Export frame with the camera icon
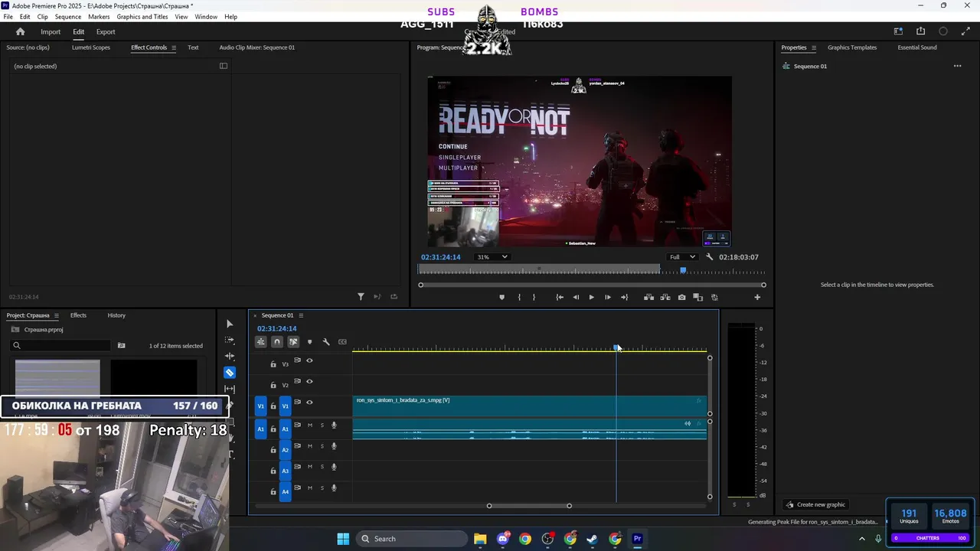Viewport: 980px width, 551px height. point(681,297)
